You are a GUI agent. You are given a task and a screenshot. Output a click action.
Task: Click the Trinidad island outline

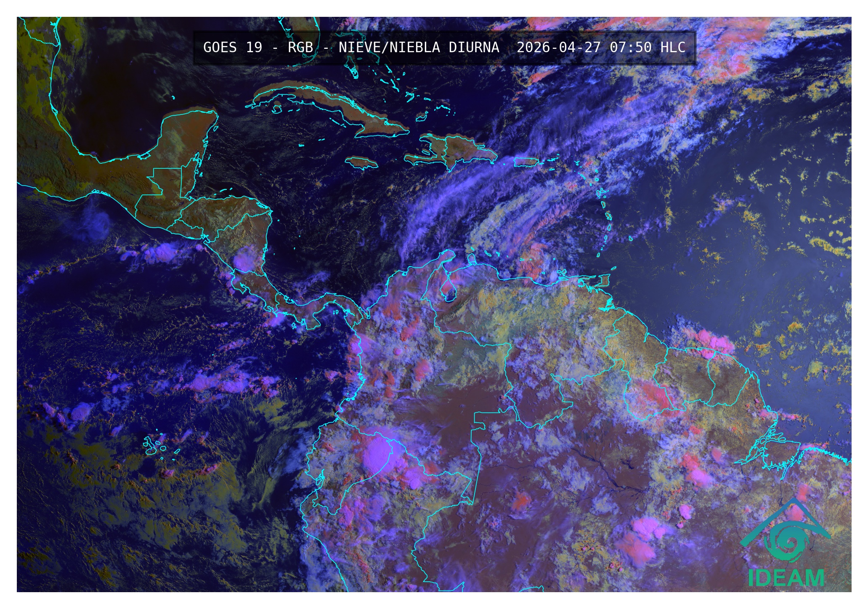tap(605, 280)
